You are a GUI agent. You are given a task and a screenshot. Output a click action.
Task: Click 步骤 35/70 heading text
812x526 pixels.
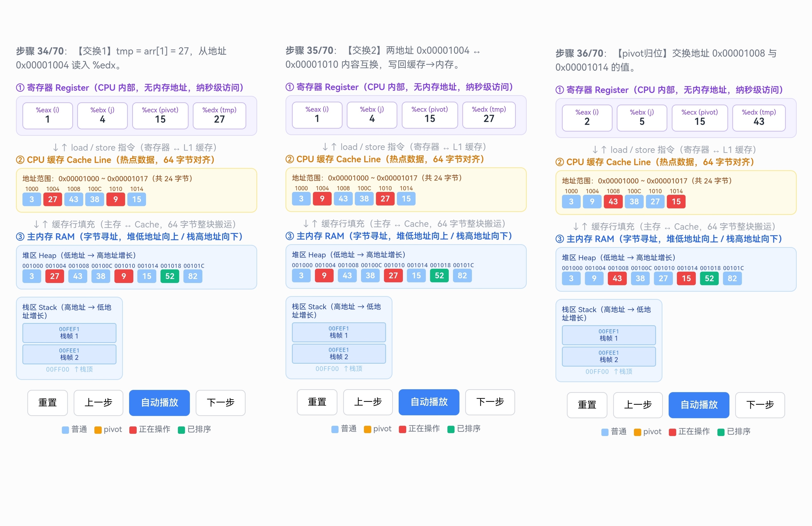[x=309, y=51]
